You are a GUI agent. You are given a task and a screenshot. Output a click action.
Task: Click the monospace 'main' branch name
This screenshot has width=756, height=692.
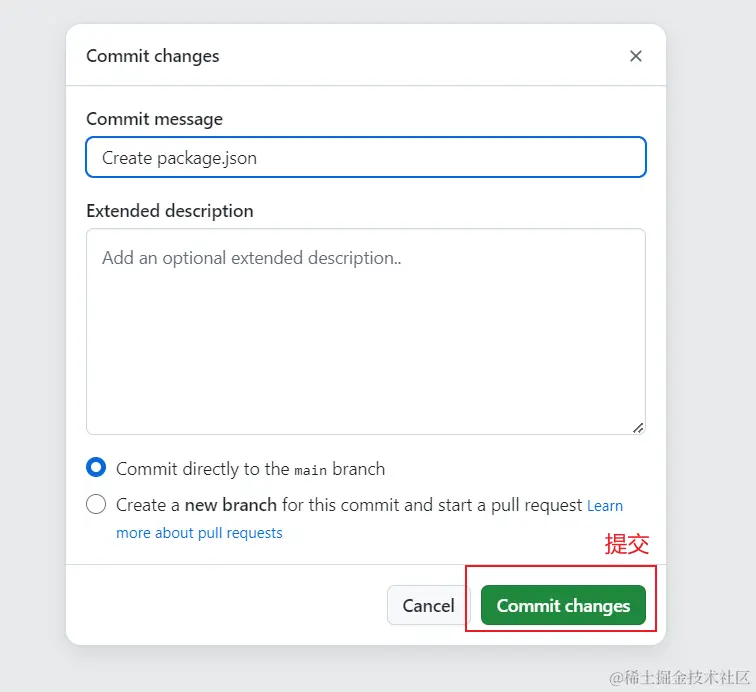pos(310,469)
